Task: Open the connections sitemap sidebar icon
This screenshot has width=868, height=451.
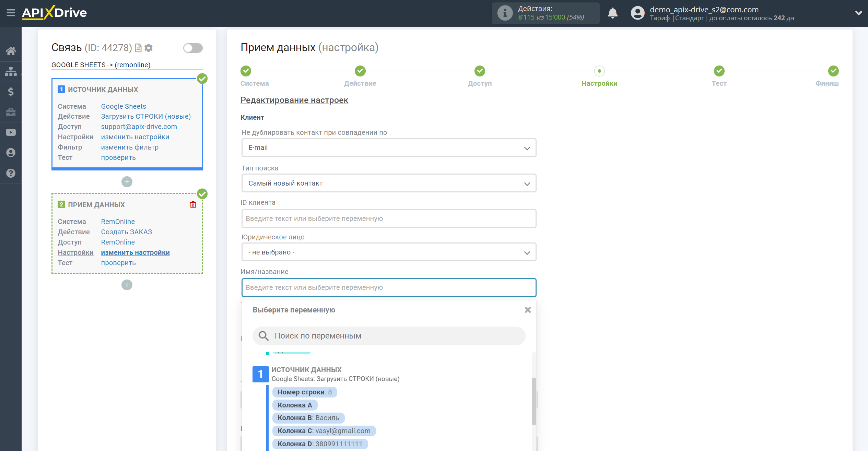Action: tap(11, 71)
